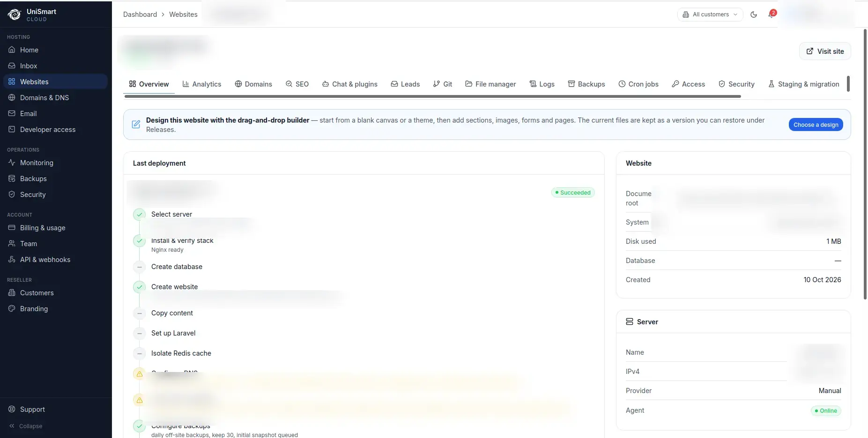Open the SEO tab

(297, 84)
